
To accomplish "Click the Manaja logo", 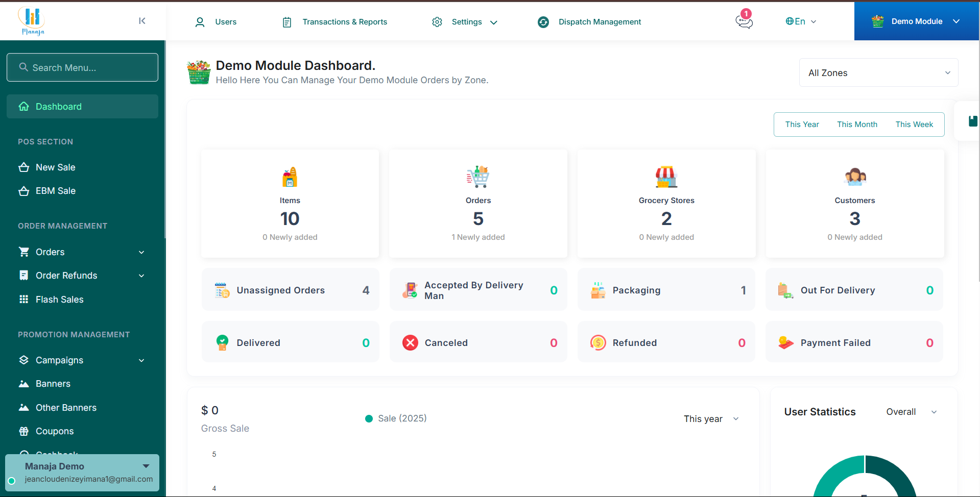I will pos(32,21).
